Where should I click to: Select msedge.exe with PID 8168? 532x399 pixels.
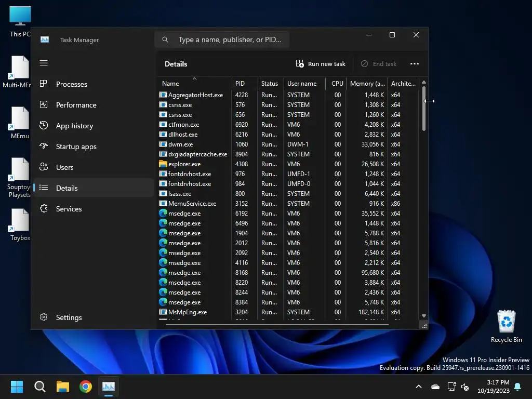point(288,272)
